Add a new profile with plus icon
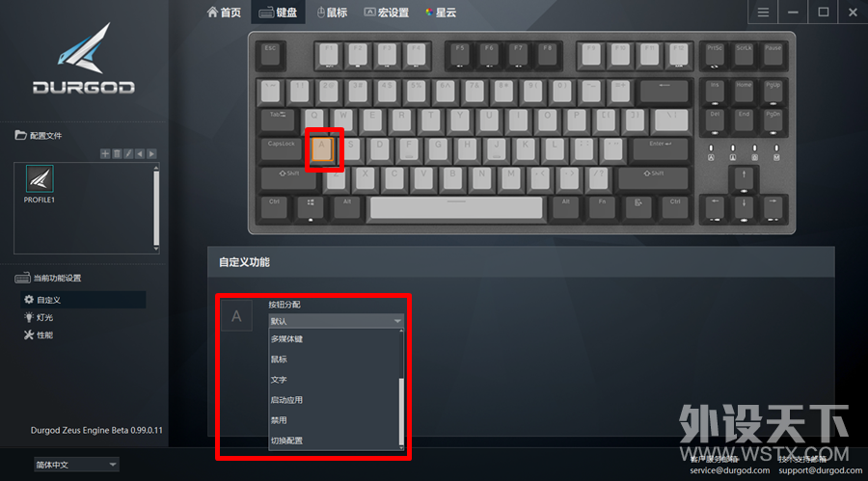Screen dimensions: 868x481 pyautogui.click(x=105, y=154)
